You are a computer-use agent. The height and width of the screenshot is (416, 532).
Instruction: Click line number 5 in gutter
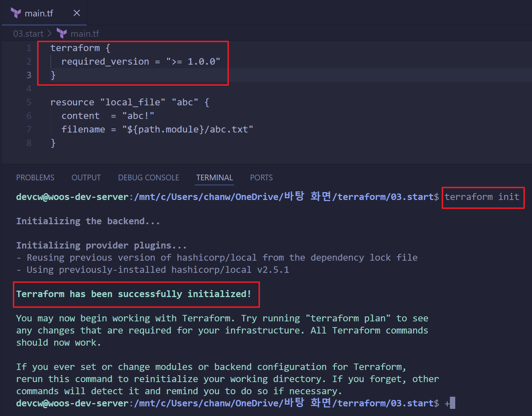click(29, 102)
